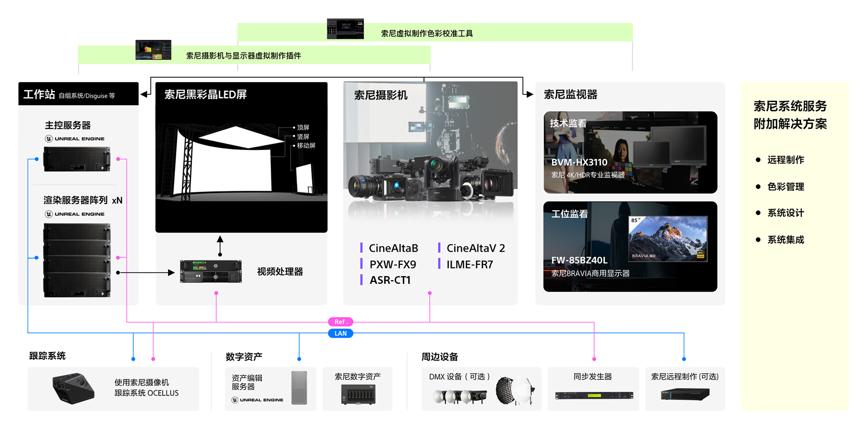Screen dimensions: 868x437
Task: Select 色彩管理 in the services list
Action: click(x=785, y=187)
